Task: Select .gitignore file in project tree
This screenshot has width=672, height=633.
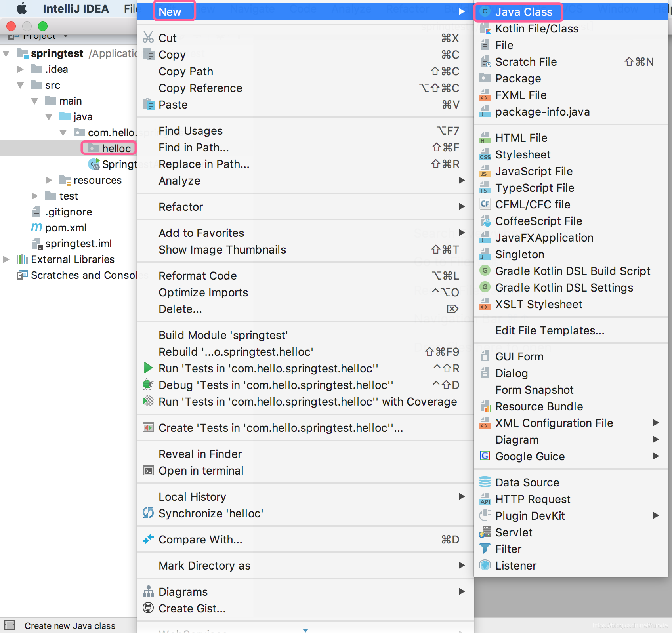Action: (x=69, y=212)
